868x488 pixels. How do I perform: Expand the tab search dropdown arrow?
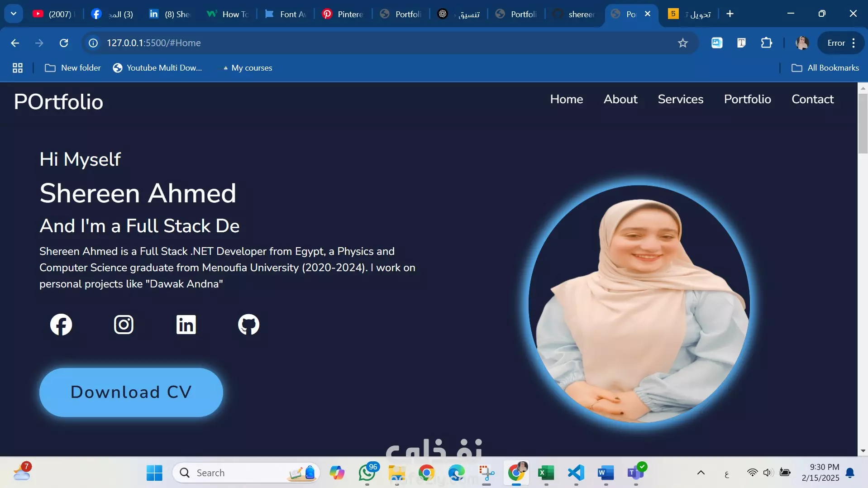pos(14,14)
